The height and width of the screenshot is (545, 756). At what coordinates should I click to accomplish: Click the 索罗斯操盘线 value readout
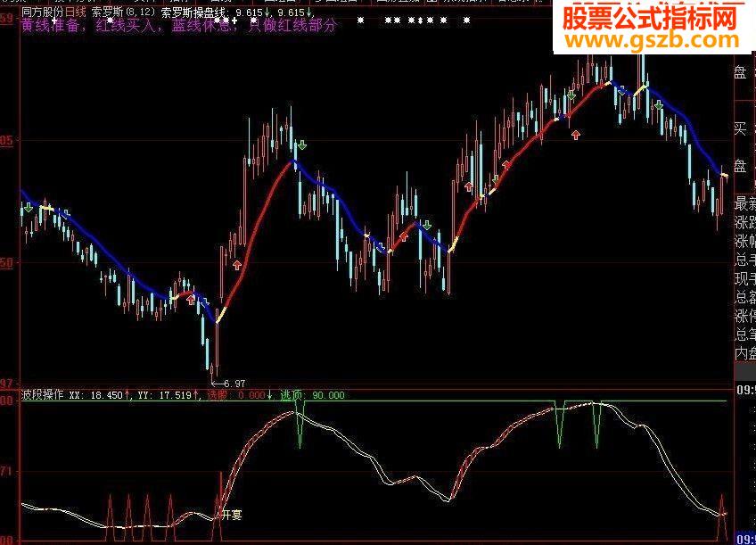coord(236,13)
